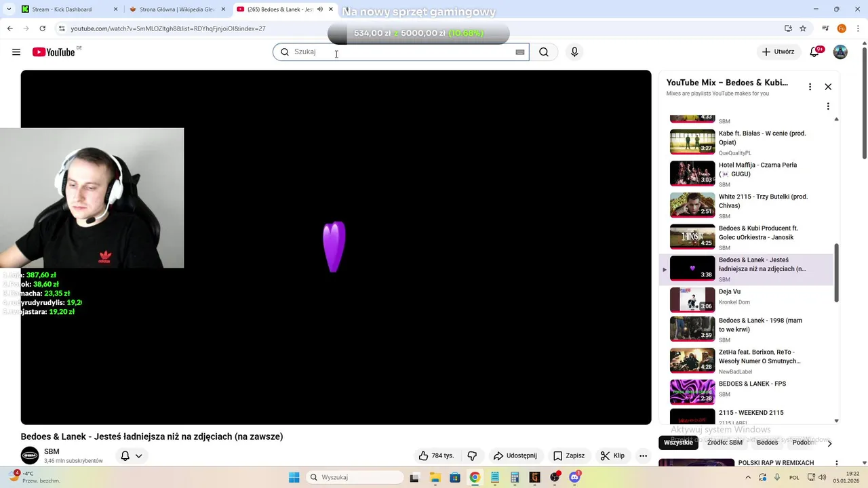This screenshot has height=488, width=868.
Task: Click the search magnifier button
Action: pyautogui.click(x=544, y=52)
